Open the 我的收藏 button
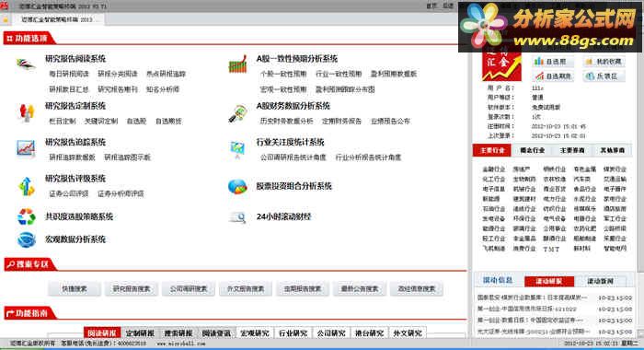 (x=604, y=62)
